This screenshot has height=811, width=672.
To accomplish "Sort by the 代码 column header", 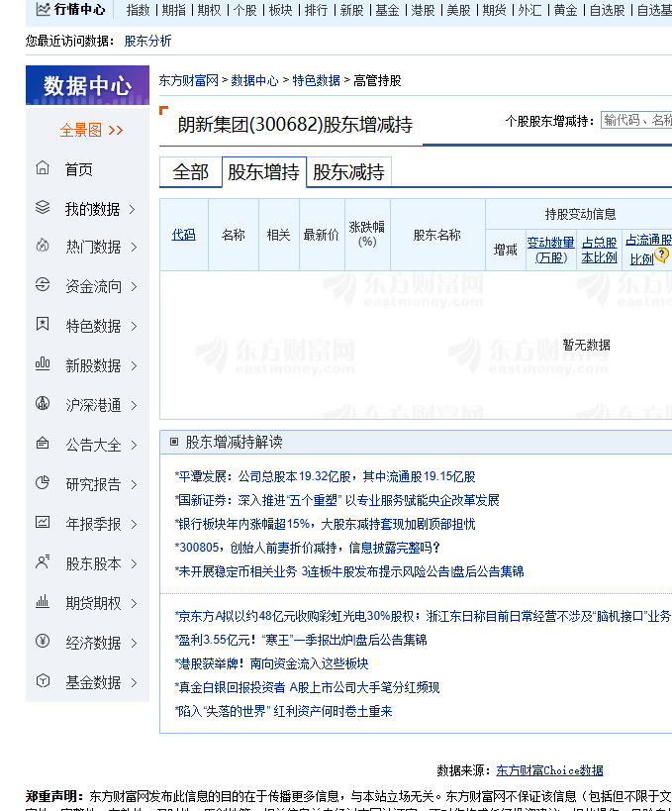I will click(183, 235).
